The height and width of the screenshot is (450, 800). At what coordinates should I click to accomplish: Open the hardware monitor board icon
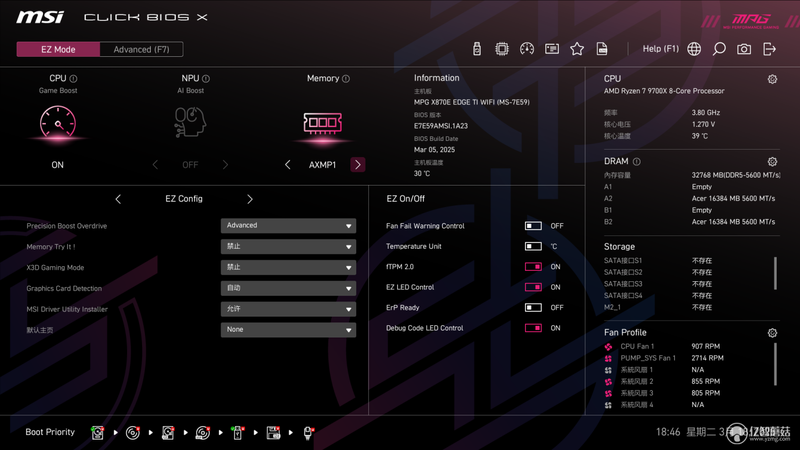coord(552,49)
